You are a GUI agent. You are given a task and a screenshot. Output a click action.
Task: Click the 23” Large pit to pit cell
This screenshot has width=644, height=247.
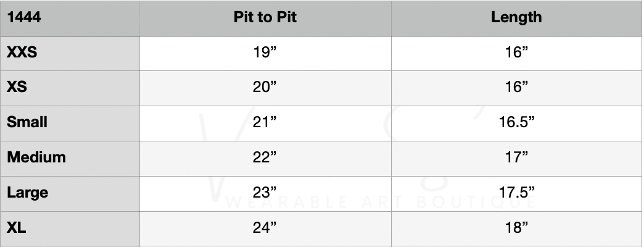click(x=265, y=193)
